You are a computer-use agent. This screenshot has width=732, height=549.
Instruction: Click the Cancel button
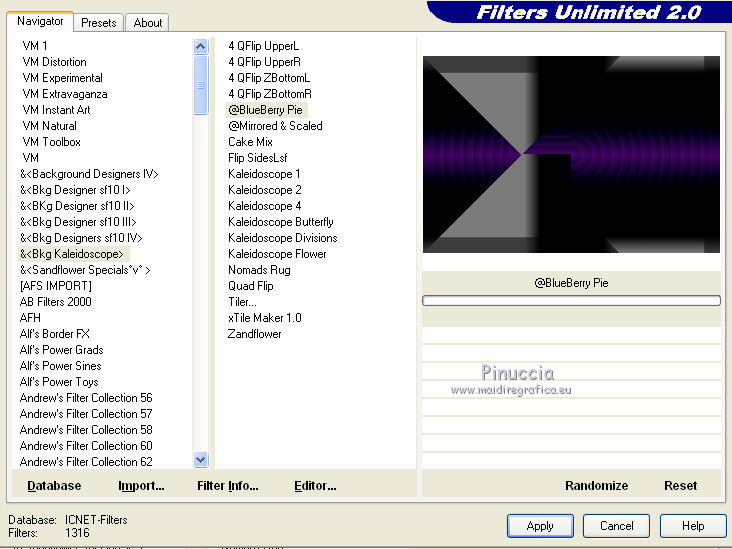point(616,526)
